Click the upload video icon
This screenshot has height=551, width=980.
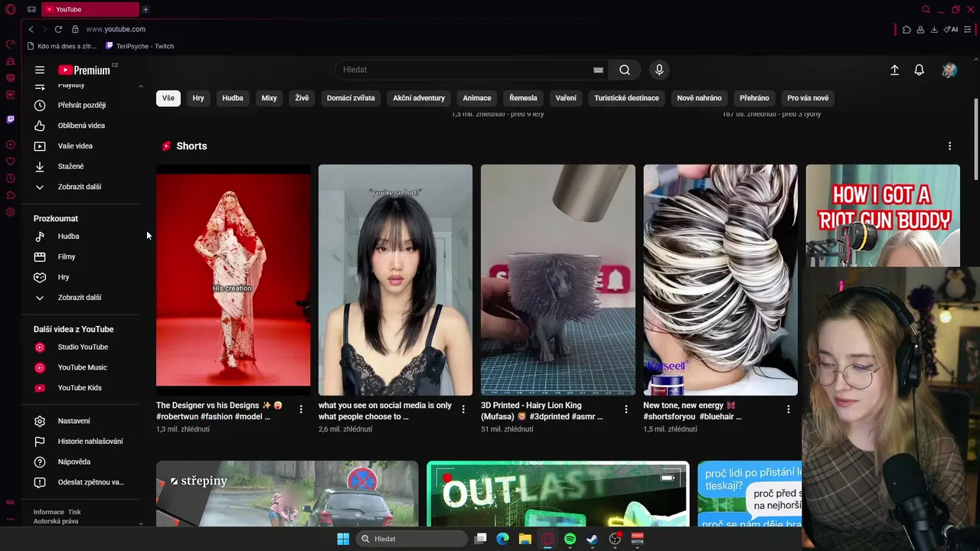[x=894, y=70]
